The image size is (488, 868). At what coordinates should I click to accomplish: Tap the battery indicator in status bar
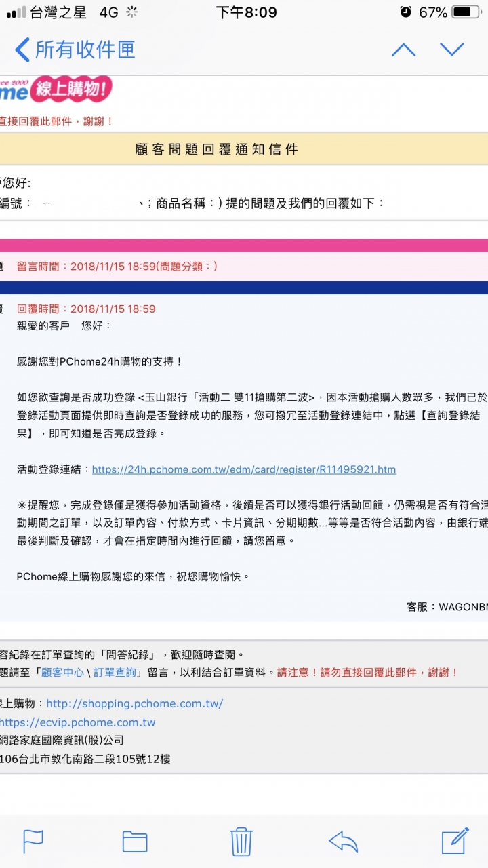click(x=465, y=12)
